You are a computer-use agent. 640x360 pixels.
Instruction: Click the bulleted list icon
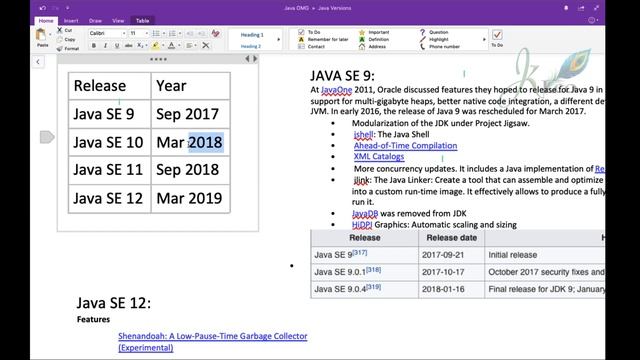[156, 33]
